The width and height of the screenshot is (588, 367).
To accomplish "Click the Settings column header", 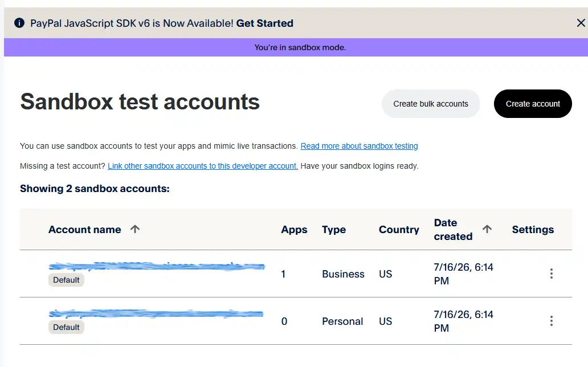I will tap(533, 229).
